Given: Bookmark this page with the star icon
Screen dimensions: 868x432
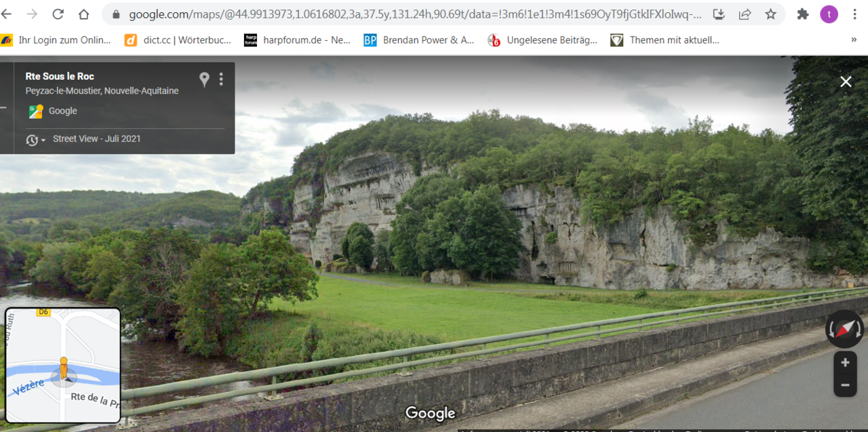Looking at the screenshot, I should [770, 14].
